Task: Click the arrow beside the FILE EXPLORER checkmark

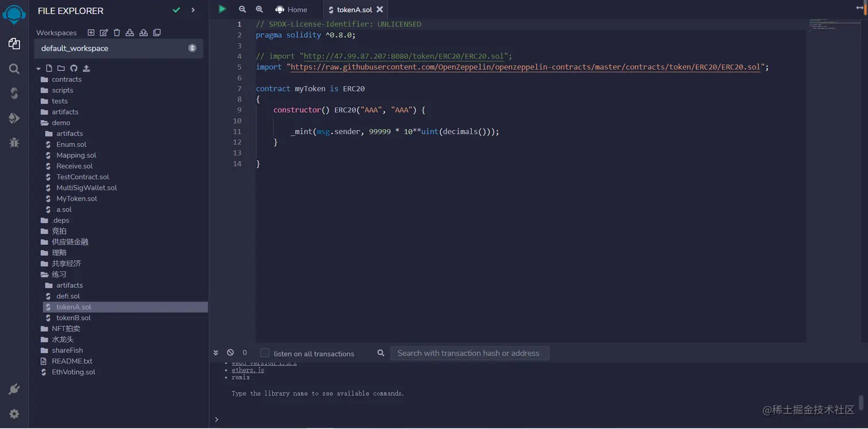Action: [x=193, y=10]
